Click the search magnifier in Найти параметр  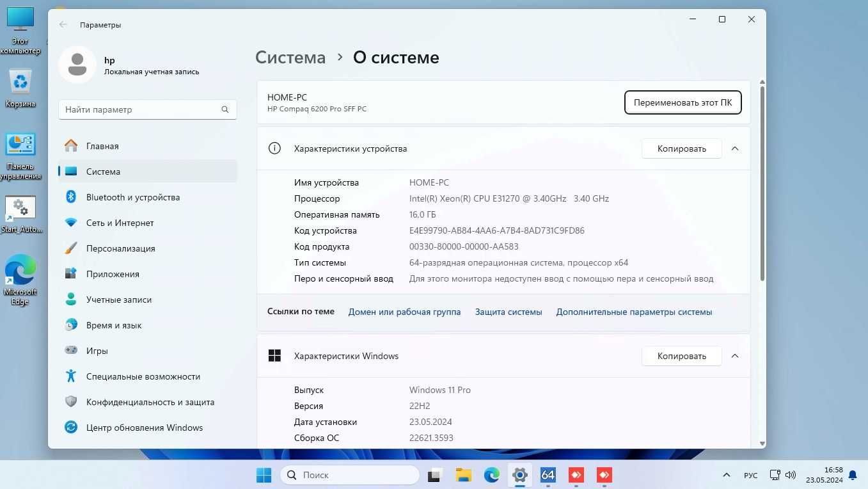click(x=225, y=109)
